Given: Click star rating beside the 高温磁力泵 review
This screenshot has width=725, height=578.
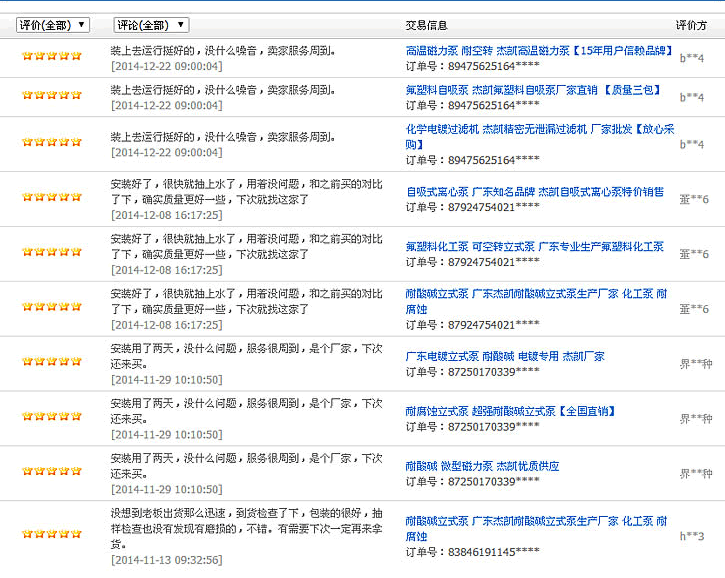Looking at the screenshot, I should 52,56.
